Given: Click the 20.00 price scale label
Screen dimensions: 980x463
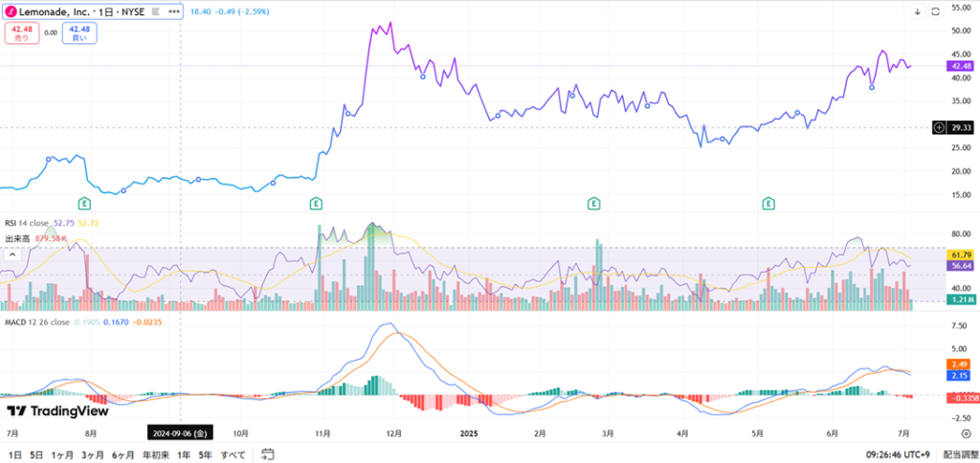Looking at the screenshot, I should 959,171.
